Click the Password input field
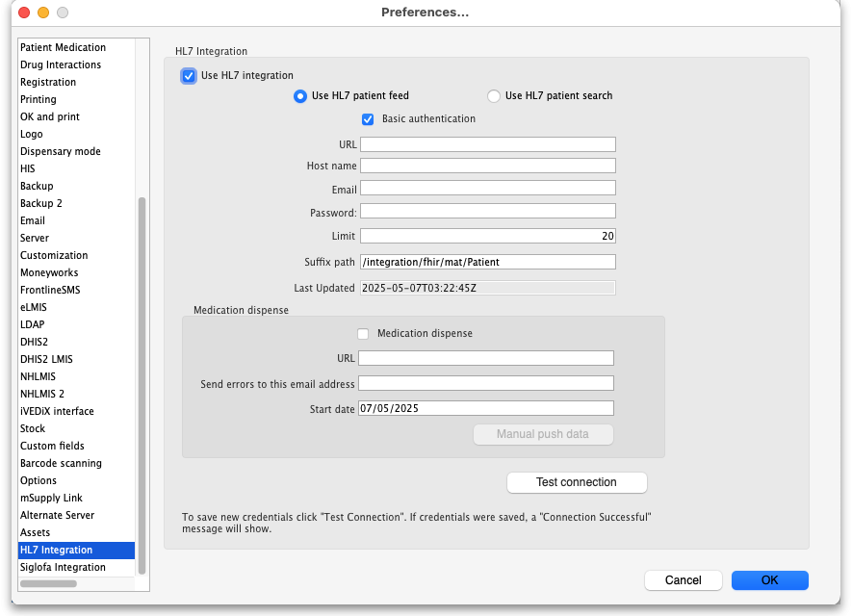 [x=487, y=212]
